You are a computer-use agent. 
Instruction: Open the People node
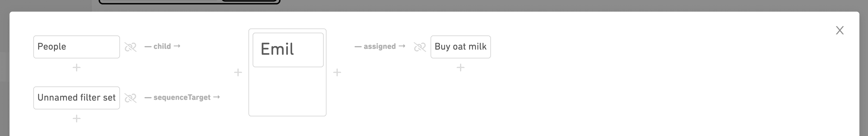coord(77,47)
